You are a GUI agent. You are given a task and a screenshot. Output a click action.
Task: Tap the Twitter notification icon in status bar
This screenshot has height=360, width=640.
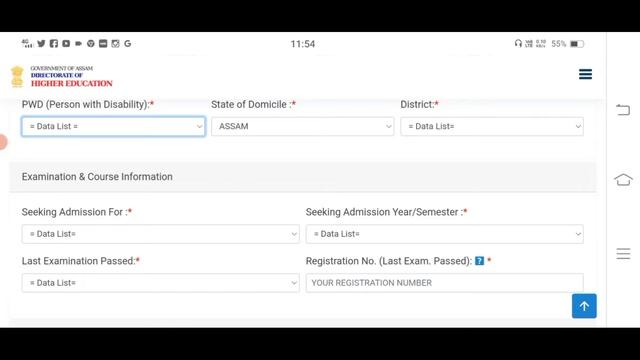click(x=41, y=43)
